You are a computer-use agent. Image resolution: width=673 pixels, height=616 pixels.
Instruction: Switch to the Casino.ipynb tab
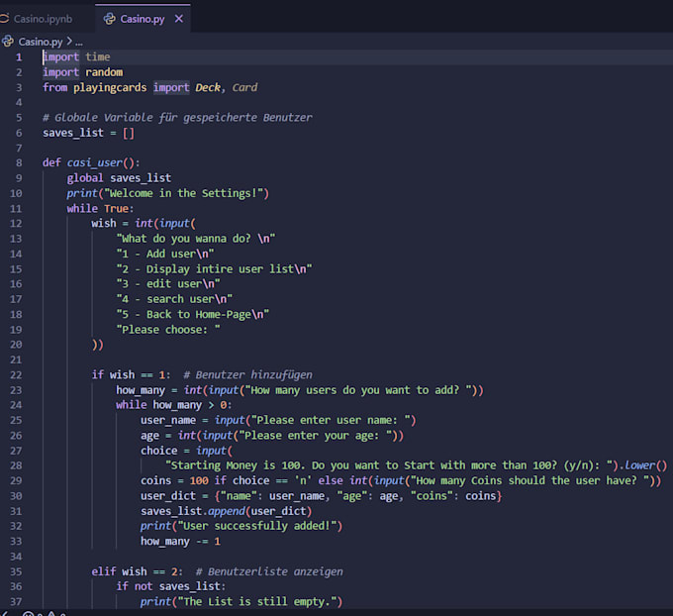click(42, 19)
